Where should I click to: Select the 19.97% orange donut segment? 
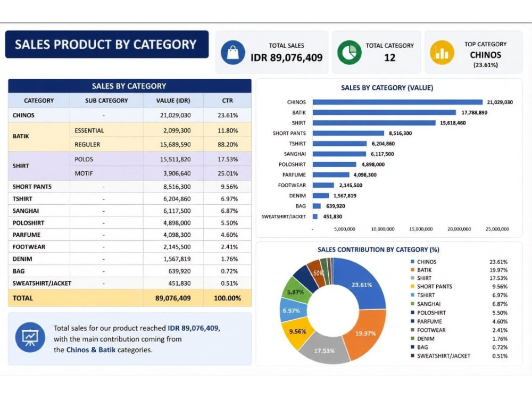(367, 334)
